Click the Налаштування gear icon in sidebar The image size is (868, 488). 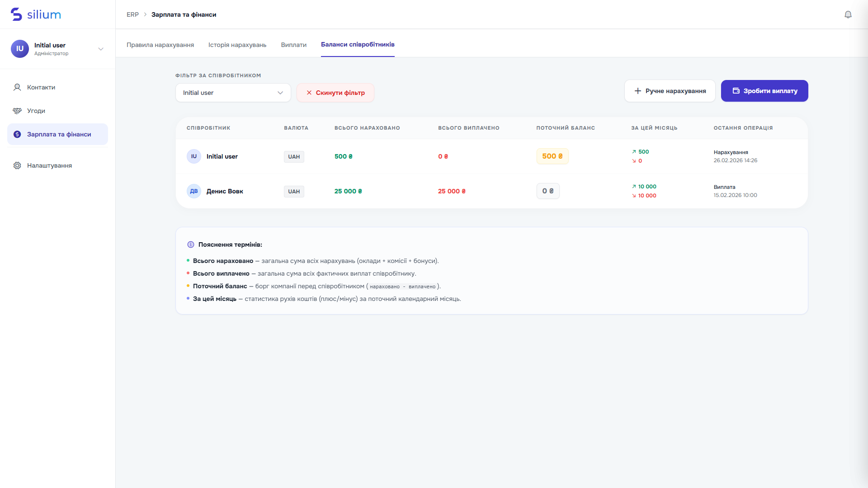click(17, 165)
